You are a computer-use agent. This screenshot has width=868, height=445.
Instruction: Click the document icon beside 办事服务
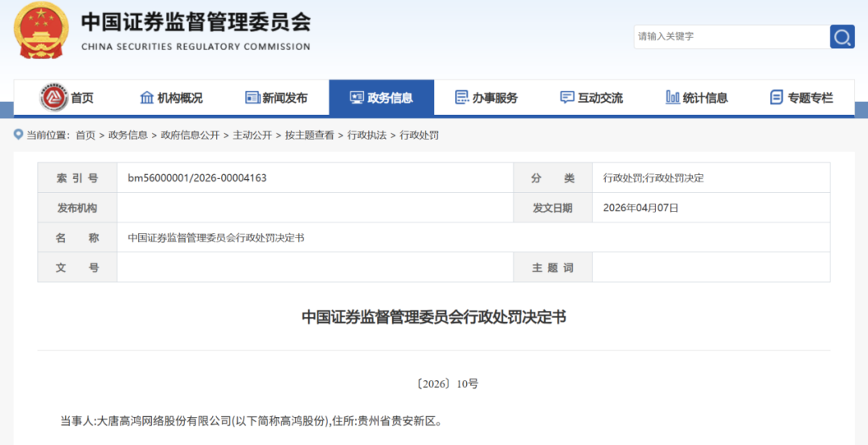click(x=461, y=98)
